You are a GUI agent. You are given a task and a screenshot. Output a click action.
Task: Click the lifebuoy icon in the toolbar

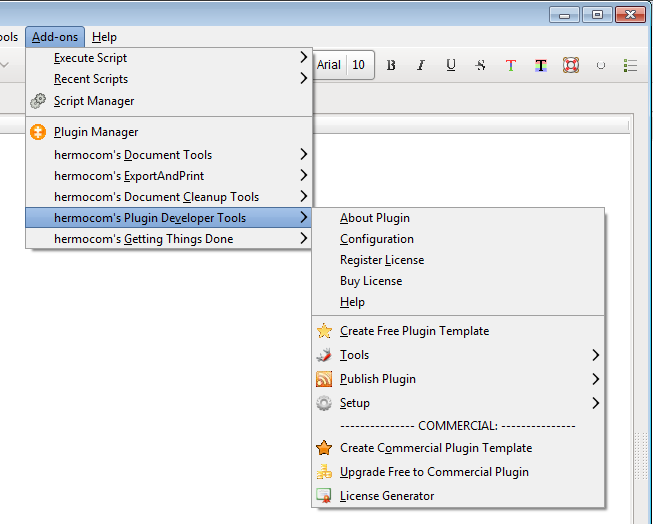click(571, 65)
